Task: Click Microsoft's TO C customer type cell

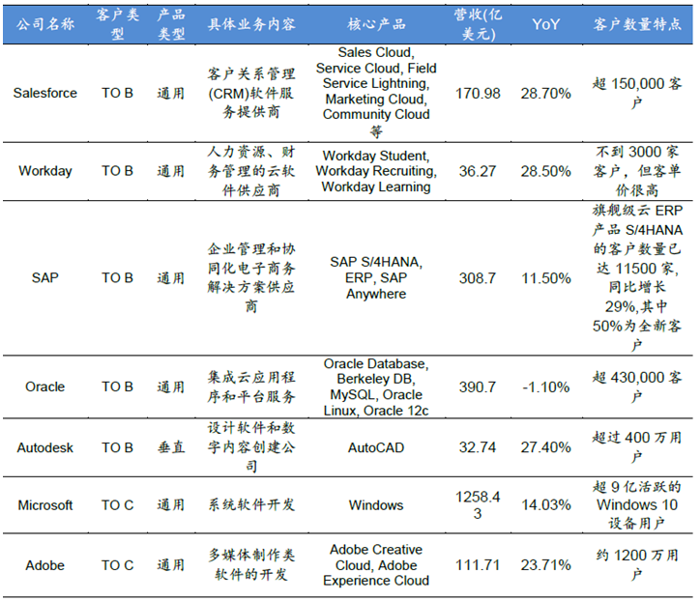Action: pyautogui.click(x=117, y=505)
